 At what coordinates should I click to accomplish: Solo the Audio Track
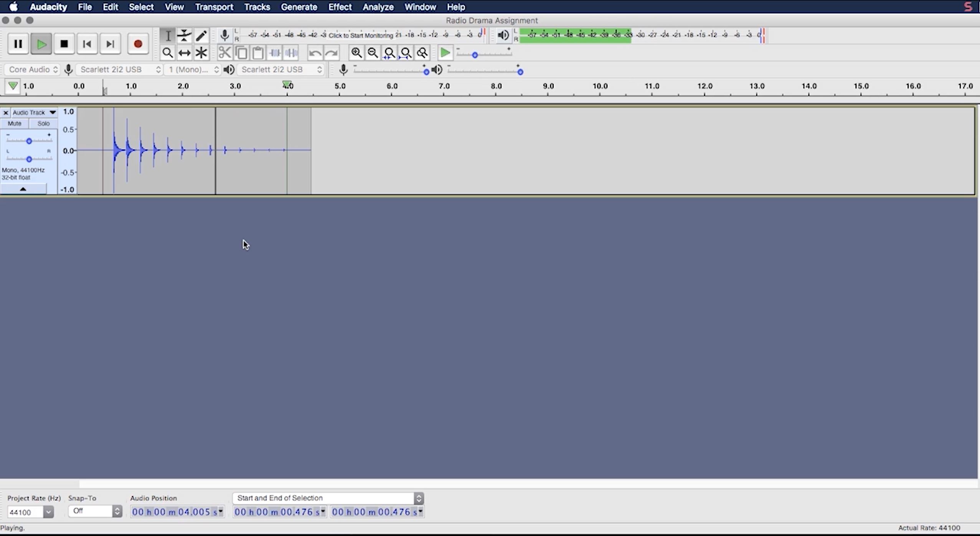tap(43, 123)
